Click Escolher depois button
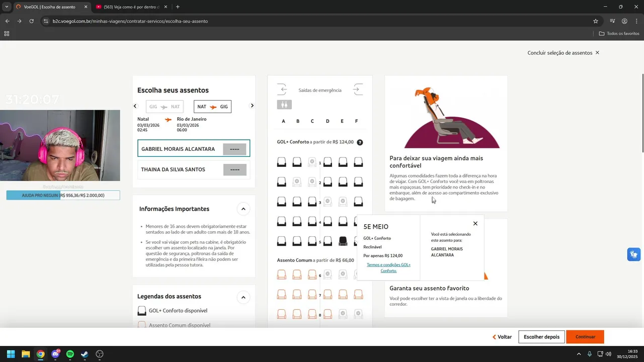The width and height of the screenshot is (644, 362). tap(541, 337)
